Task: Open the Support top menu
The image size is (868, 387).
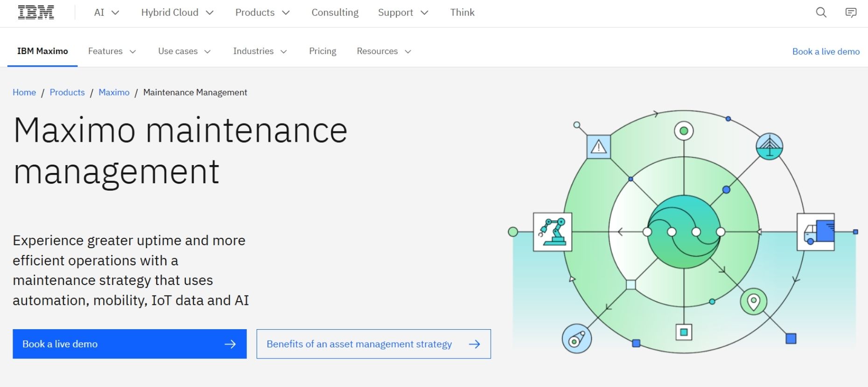Action: coord(403,13)
